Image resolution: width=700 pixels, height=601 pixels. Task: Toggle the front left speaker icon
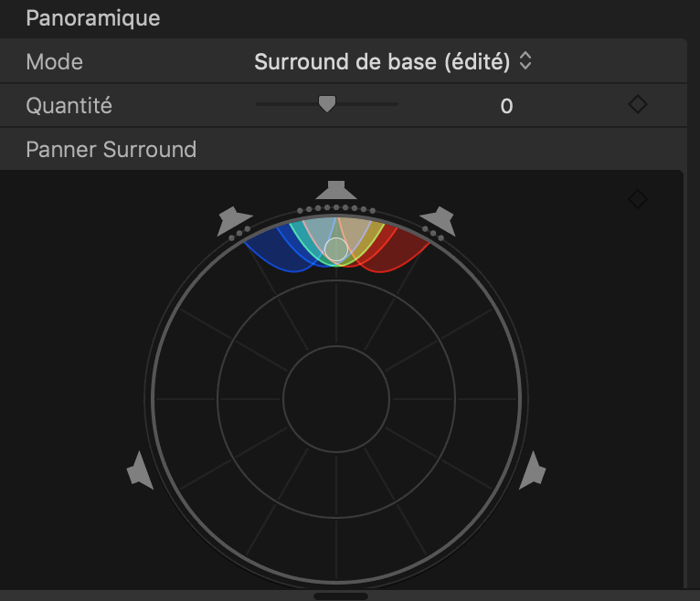pos(233,221)
